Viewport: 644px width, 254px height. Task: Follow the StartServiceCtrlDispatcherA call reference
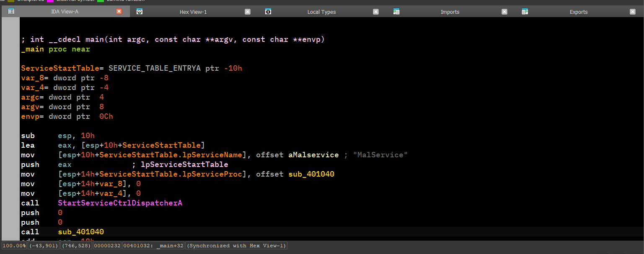point(120,203)
